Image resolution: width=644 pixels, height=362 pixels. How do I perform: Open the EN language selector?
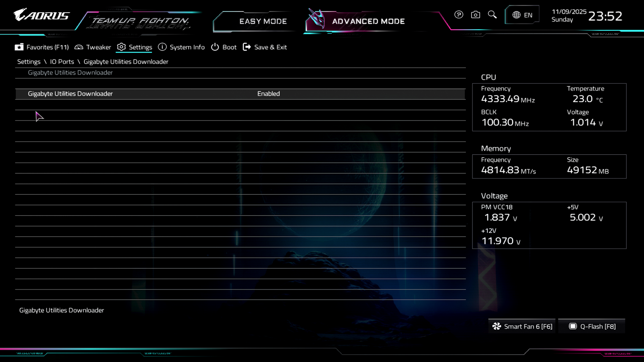point(528,15)
